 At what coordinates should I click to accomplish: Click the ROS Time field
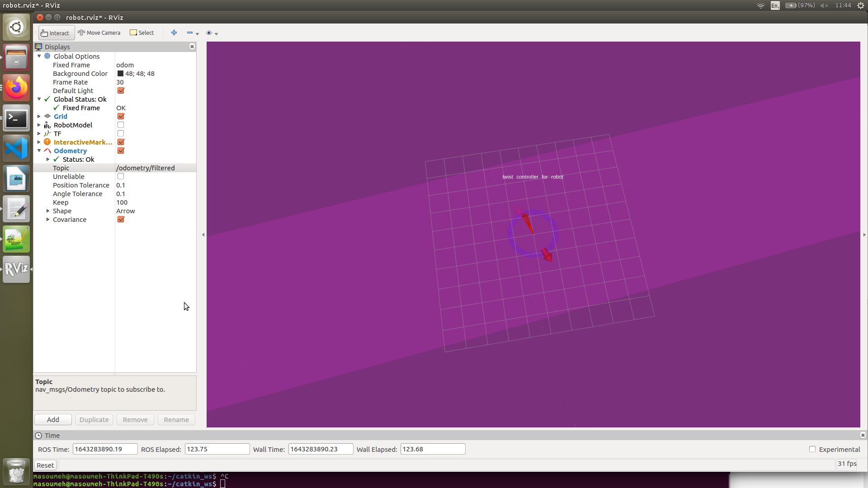tap(105, 449)
